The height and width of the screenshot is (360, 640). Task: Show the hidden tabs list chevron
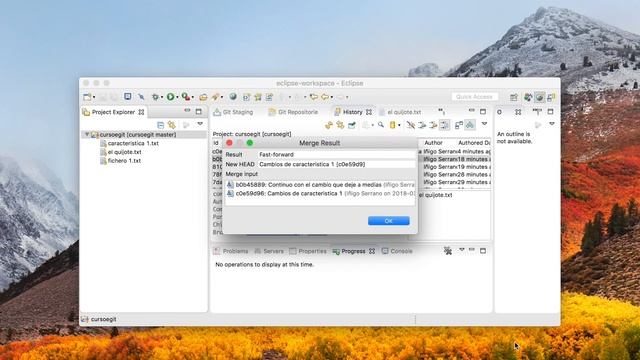tap(442, 111)
